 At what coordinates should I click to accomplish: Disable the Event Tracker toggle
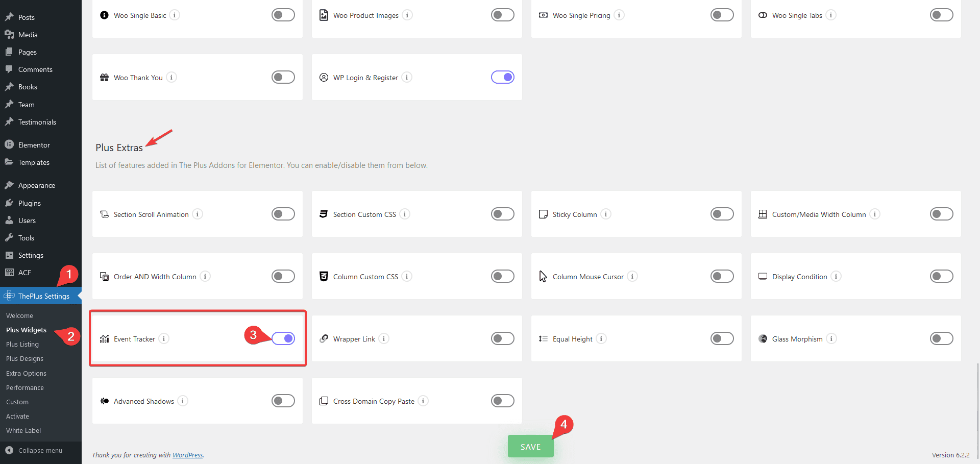[283, 338]
